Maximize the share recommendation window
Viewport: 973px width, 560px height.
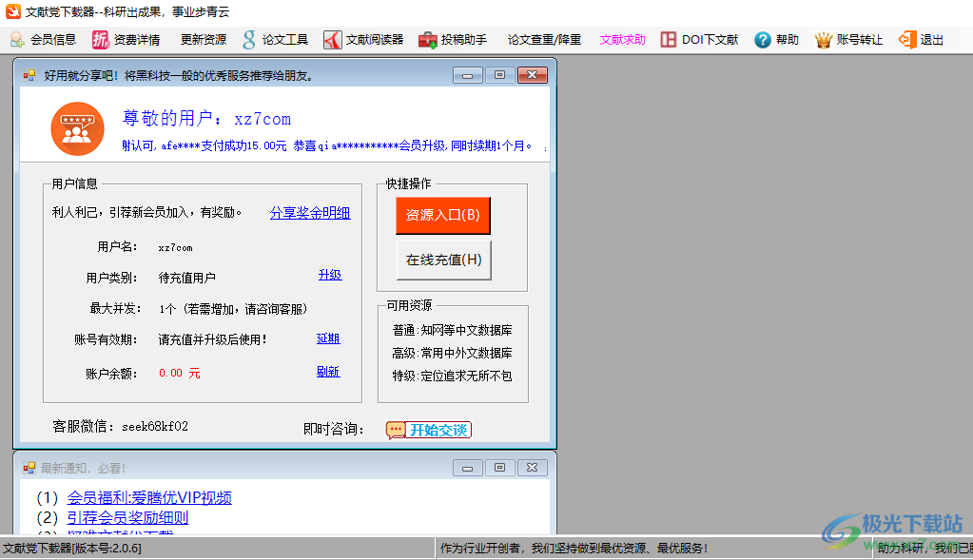point(499,75)
